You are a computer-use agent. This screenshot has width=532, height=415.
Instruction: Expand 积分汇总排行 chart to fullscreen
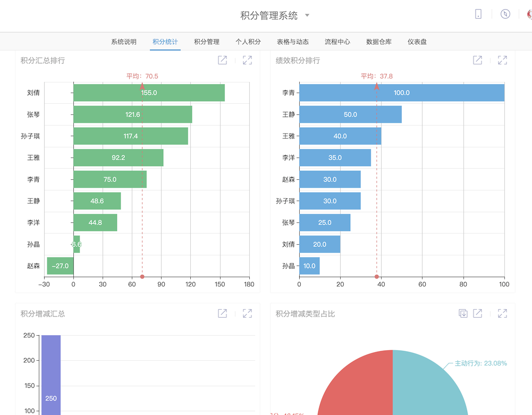[247, 60]
